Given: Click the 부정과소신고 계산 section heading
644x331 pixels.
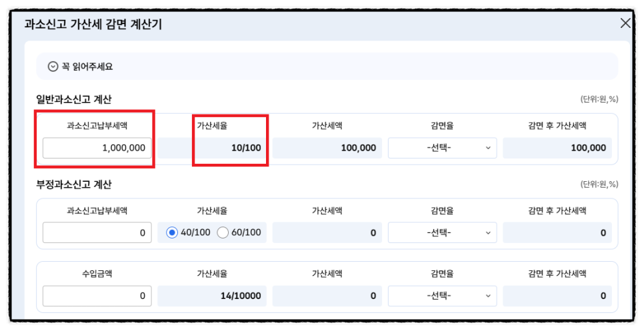Looking at the screenshot, I should coord(74,184).
